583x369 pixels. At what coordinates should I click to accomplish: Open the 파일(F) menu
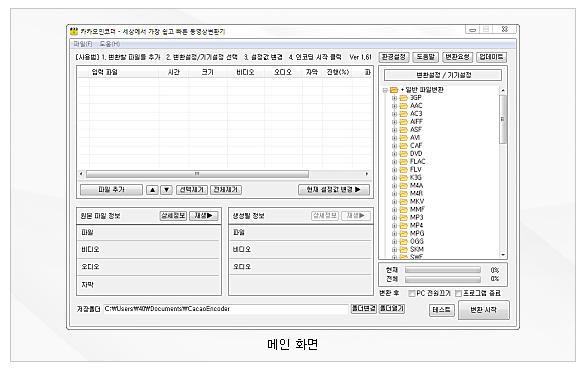[83, 44]
